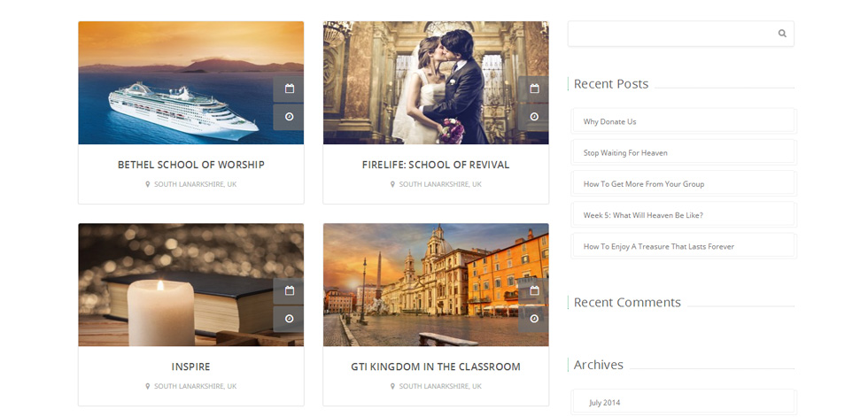Screen dimensions: 868x417
Task: Click the Recent Comments heading
Action: tap(627, 303)
